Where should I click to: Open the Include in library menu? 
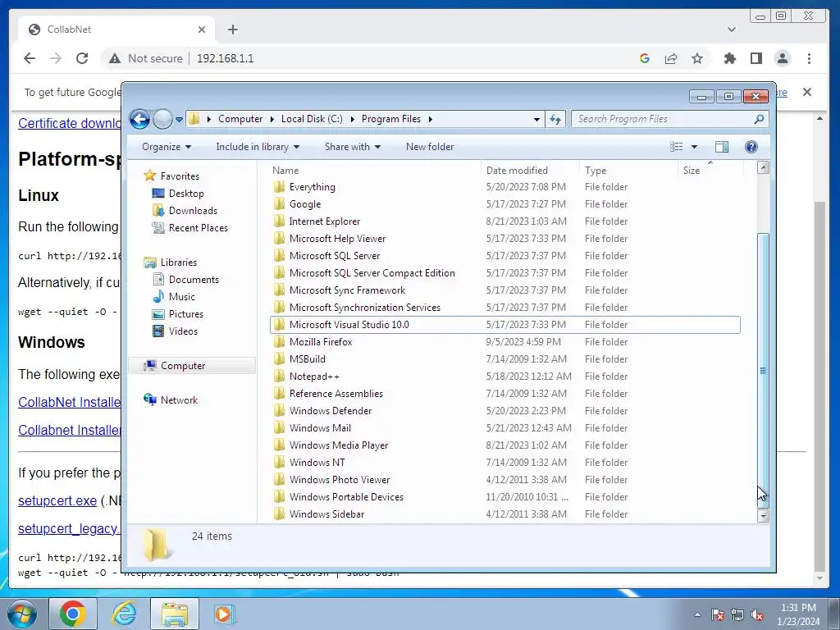(x=258, y=147)
